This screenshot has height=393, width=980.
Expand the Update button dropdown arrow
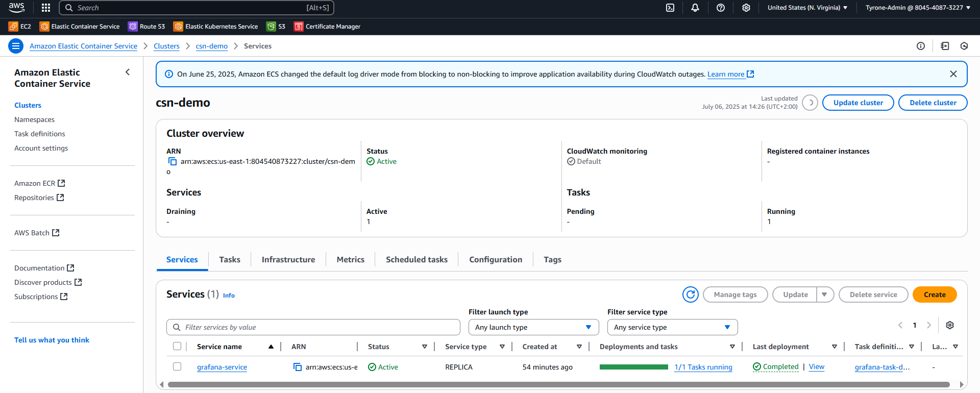825,294
